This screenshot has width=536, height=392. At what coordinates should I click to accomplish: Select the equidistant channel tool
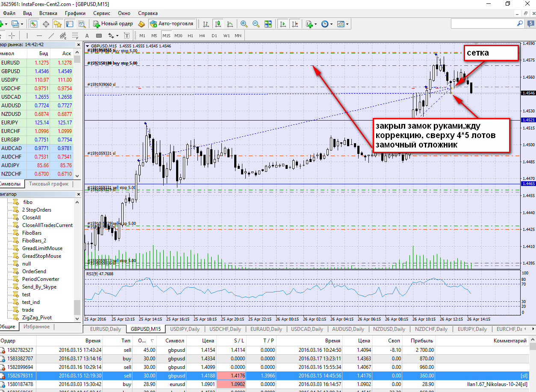coord(63,35)
